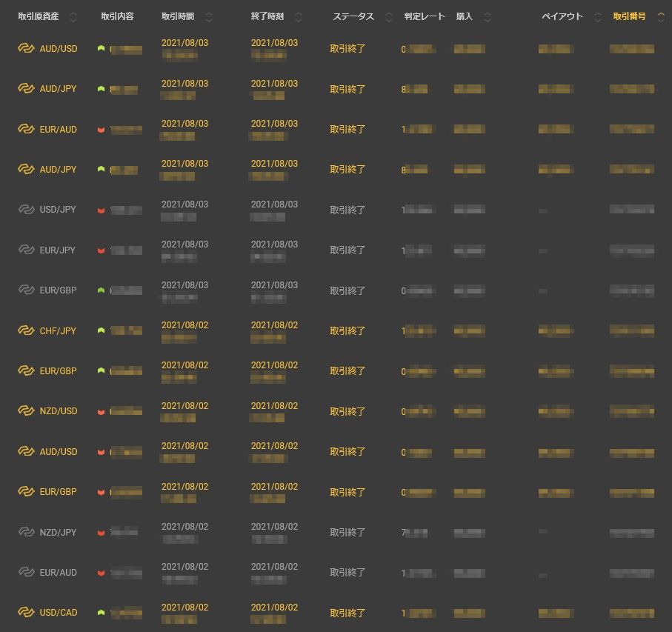Click sort arrows next to ステータス

click(389, 17)
